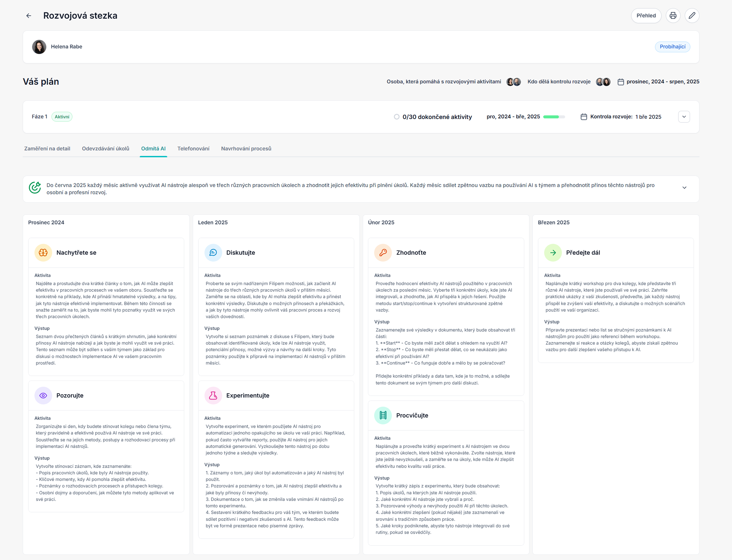Click the printer icon button
This screenshot has width=732, height=560.
click(x=673, y=16)
